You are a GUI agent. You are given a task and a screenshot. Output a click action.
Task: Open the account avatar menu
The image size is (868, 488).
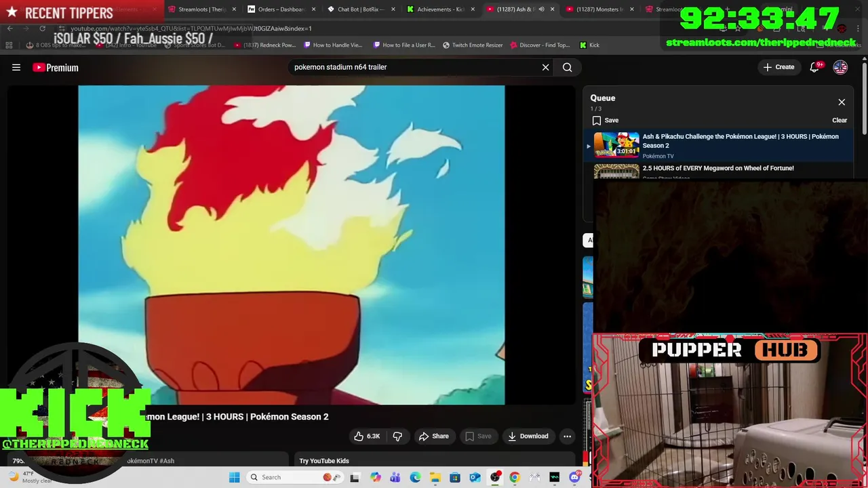click(840, 67)
